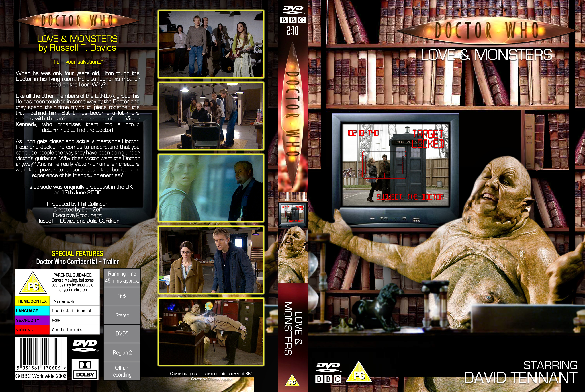Select the band rehearsal screenshot thumbnail
Viewport: 585px width, 392px height.
(211, 44)
